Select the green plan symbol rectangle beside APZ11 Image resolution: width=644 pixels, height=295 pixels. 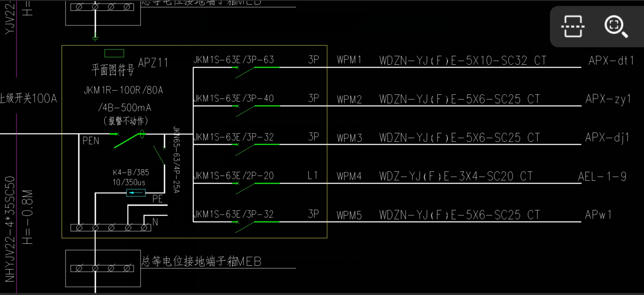coord(114,53)
